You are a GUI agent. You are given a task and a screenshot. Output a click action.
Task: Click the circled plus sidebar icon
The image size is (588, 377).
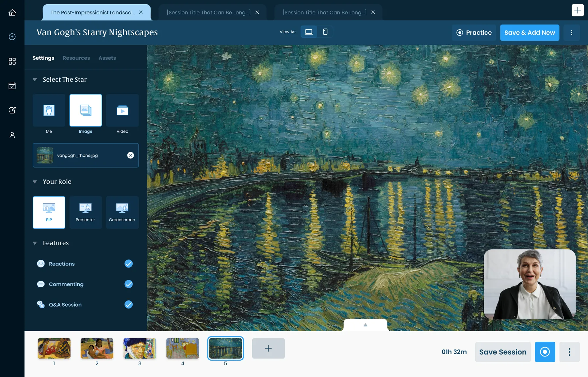tap(12, 37)
